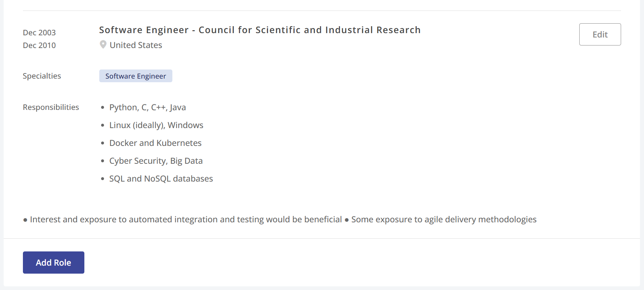Viewport: 644px width, 290px height.
Task: Click the location pin icon
Action: click(103, 45)
